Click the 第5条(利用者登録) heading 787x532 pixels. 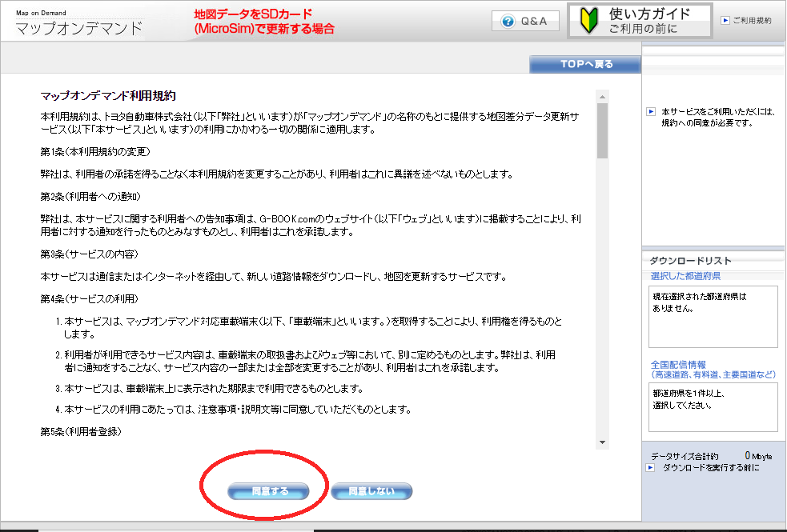[x=81, y=432]
